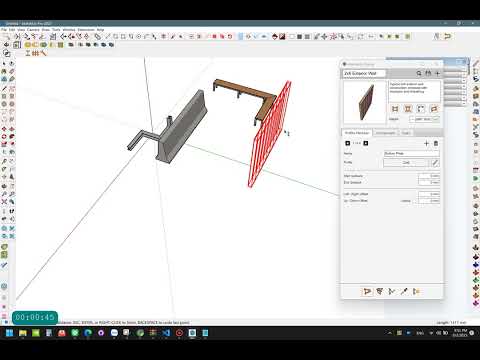The width and height of the screenshot is (480, 360).
Task: Add a new profile member
Action: point(426,143)
